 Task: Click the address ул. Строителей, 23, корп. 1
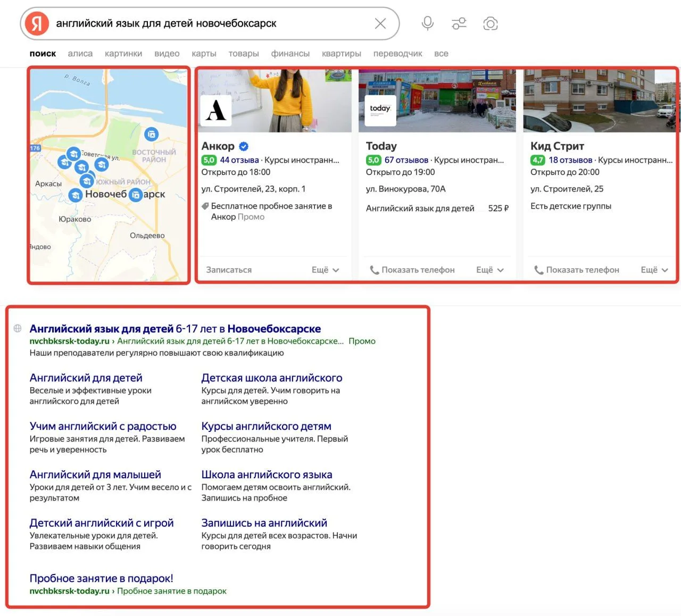(253, 189)
